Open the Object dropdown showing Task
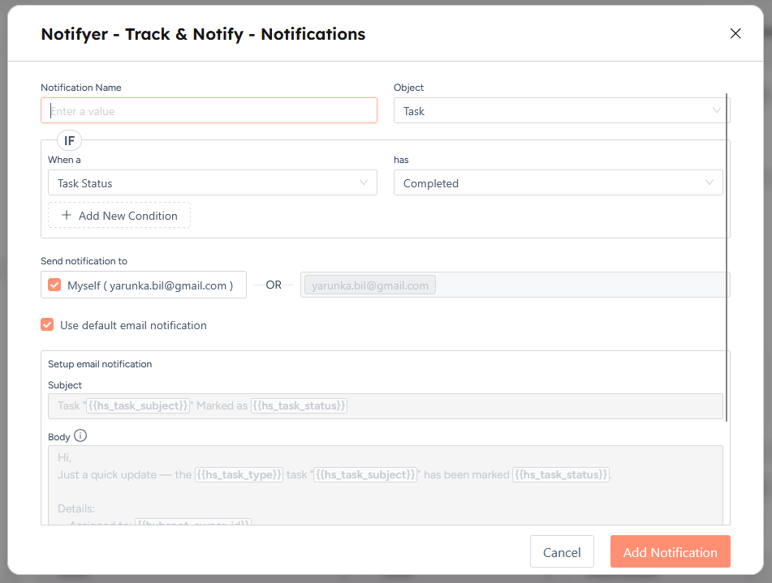 (561, 111)
